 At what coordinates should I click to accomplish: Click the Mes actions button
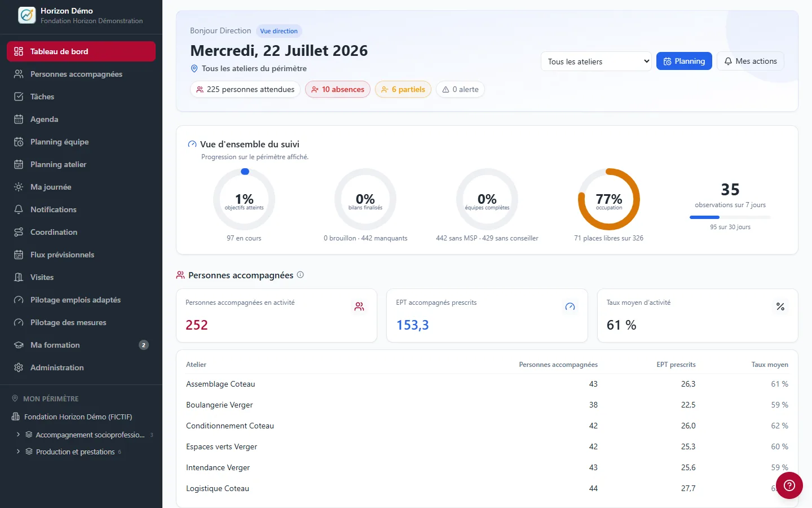click(x=751, y=61)
